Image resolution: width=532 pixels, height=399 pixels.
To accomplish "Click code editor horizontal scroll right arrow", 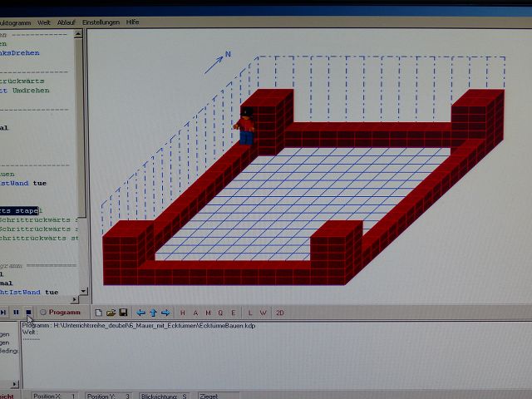I will click(75, 299).
